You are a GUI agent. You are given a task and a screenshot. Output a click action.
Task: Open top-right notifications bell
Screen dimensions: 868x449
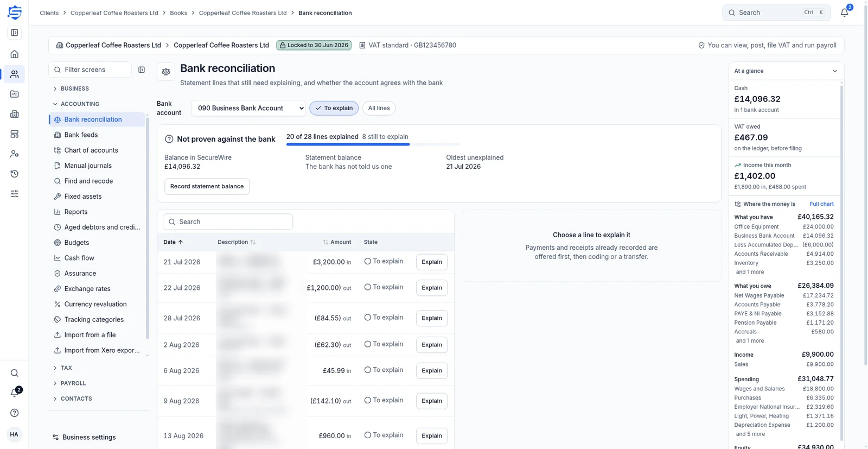[x=845, y=12]
